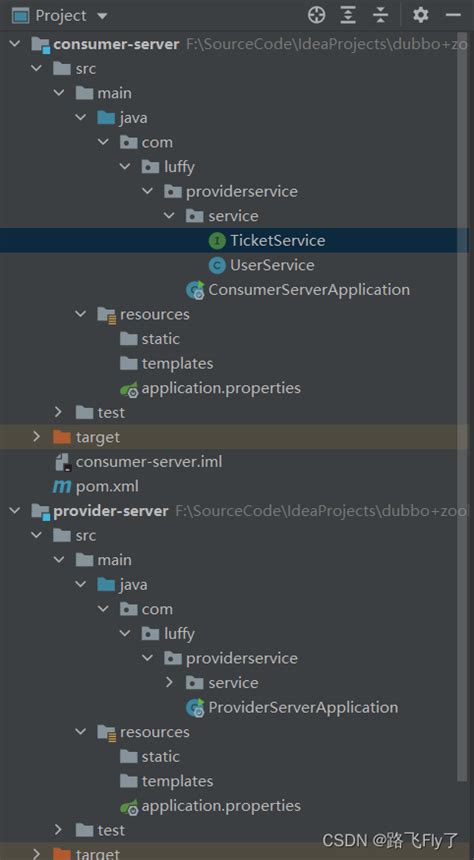Click the Expand All toolbar icon
The height and width of the screenshot is (860, 474).
point(348,15)
